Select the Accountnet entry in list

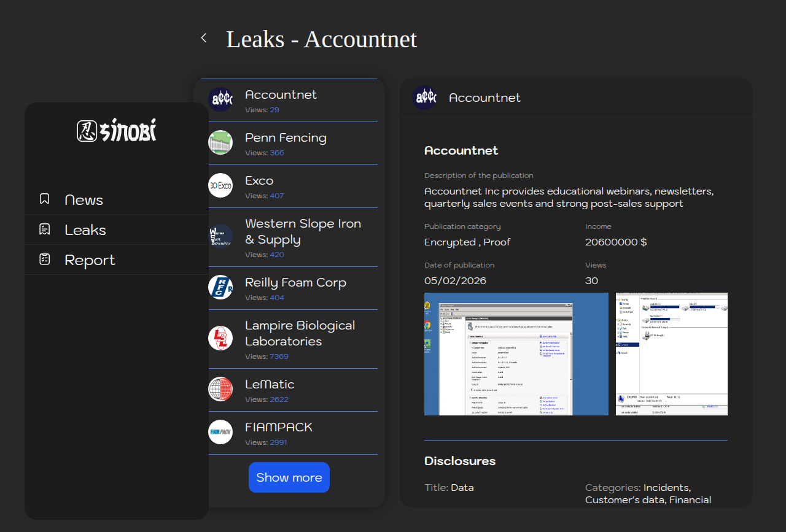(x=281, y=95)
